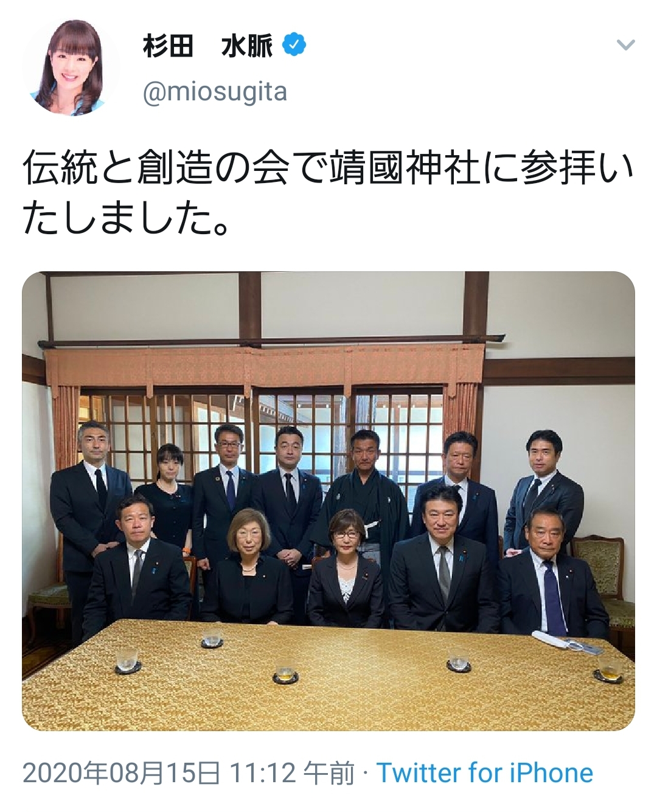The image size is (657, 812).
Task: Open the @miosugita handle link
Action: click(x=214, y=92)
